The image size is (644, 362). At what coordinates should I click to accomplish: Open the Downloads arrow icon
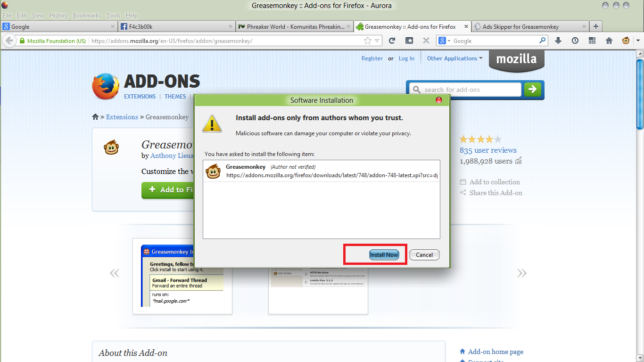point(558,41)
